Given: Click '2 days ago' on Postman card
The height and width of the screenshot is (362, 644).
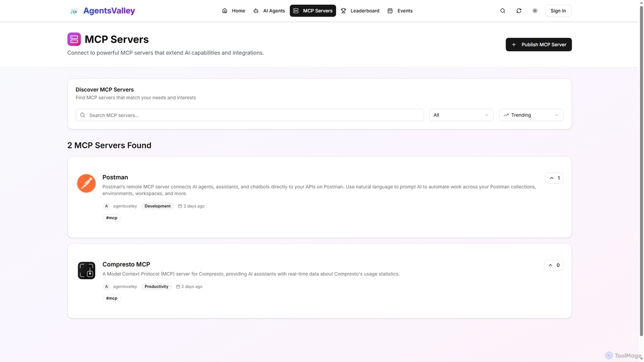Looking at the screenshot, I should coord(194,206).
